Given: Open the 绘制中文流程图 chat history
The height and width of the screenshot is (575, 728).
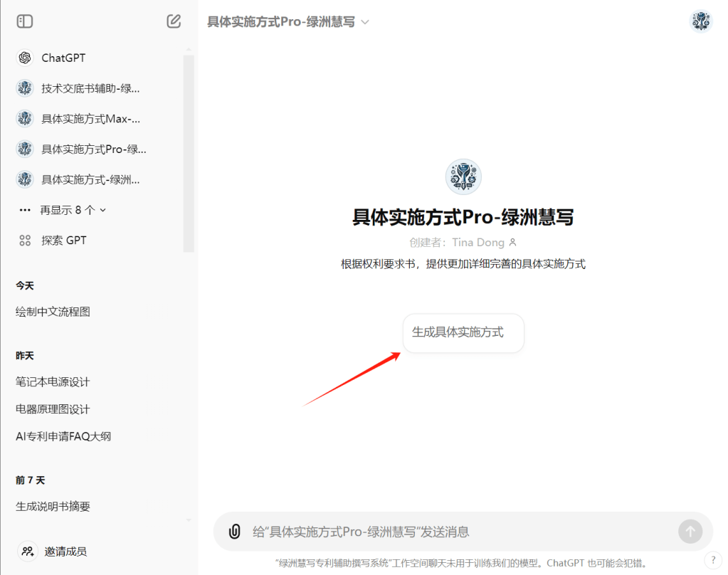Looking at the screenshot, I should [x=53, y=312].
